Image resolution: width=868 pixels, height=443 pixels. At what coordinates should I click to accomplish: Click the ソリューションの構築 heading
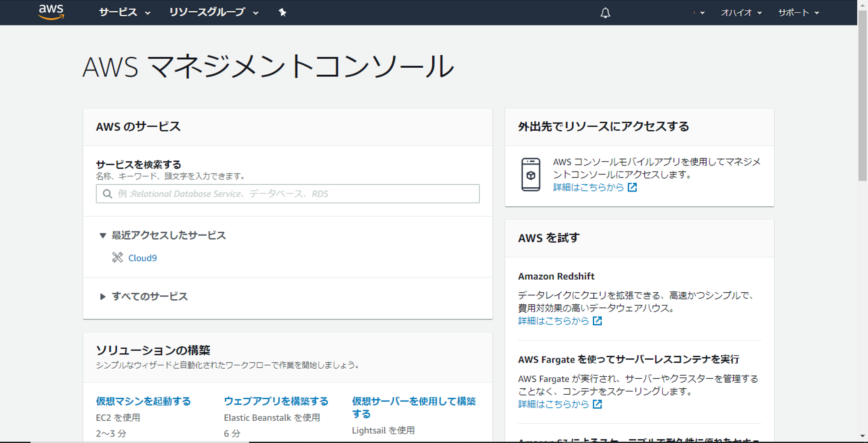click(x=153, y=350)
